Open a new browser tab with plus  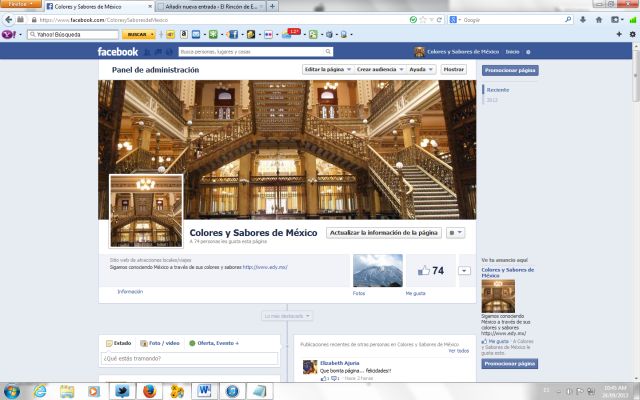point(272,7)
